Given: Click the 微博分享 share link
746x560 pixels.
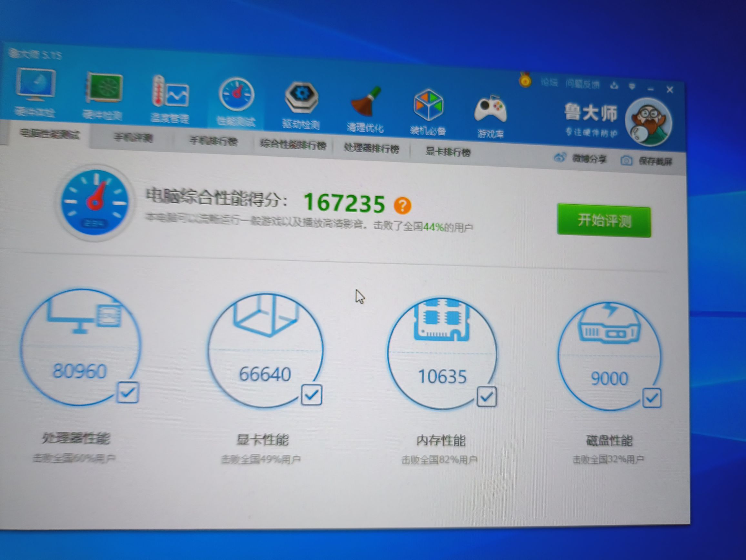Looking at the screenshot, I should [589, 159].
